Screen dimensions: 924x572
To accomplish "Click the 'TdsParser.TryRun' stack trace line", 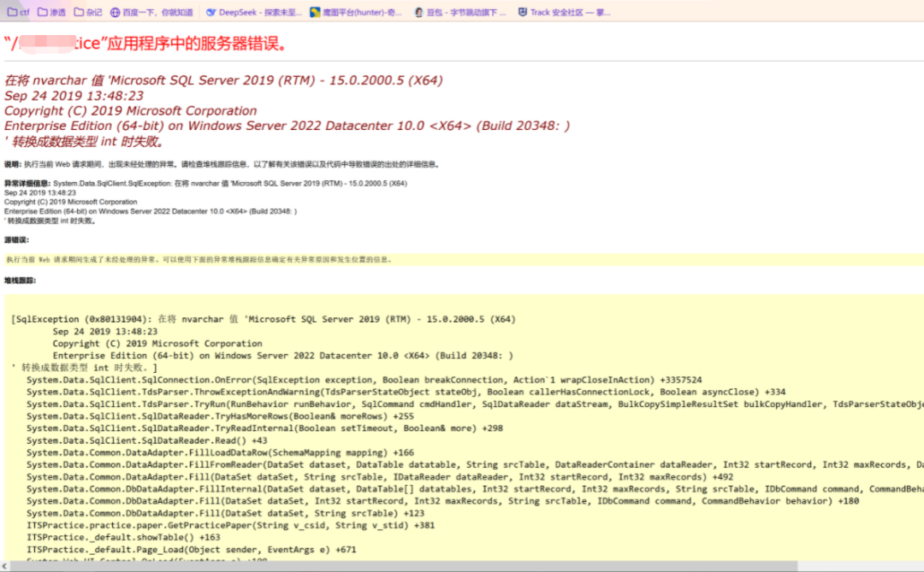I will (475, 404).
